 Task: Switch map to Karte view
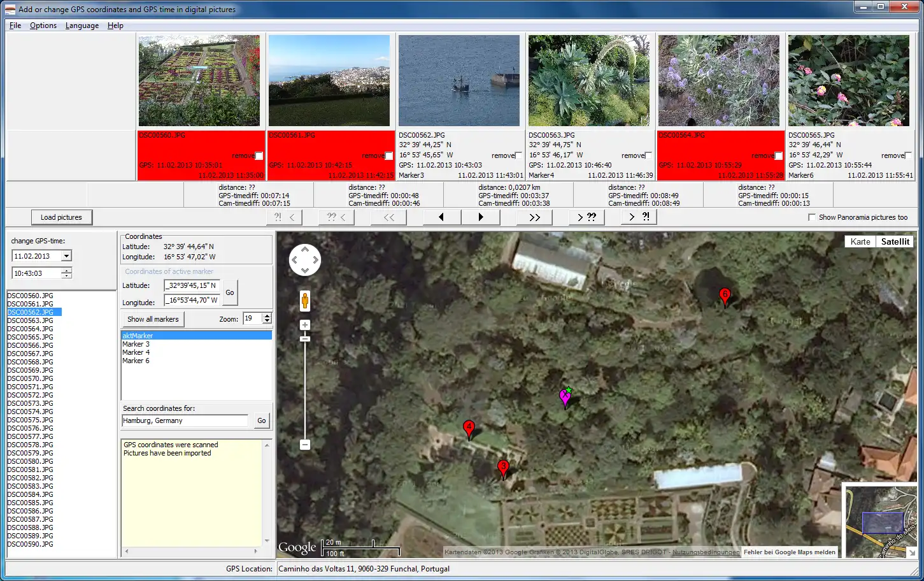pyautogui.click(x=860, y=241)
